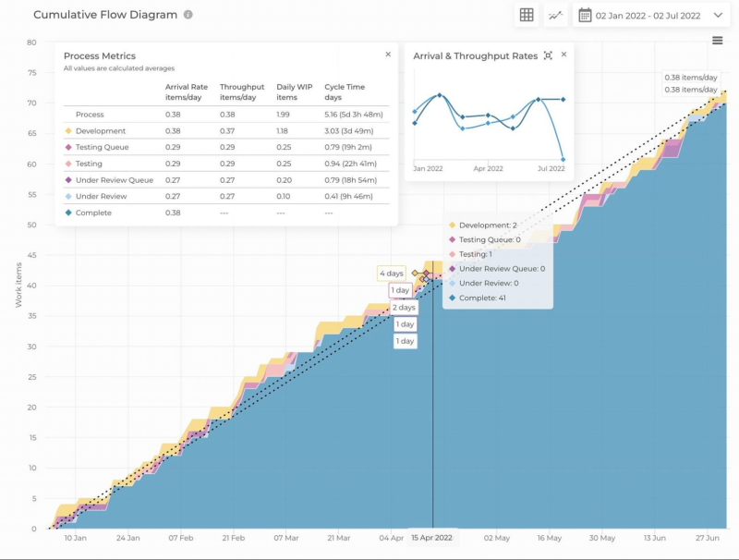Image resolution: width=739 pixels, height=560 pixels.
Task: Open the hamburger menu above the chart
Action: [x=718, y=41]
